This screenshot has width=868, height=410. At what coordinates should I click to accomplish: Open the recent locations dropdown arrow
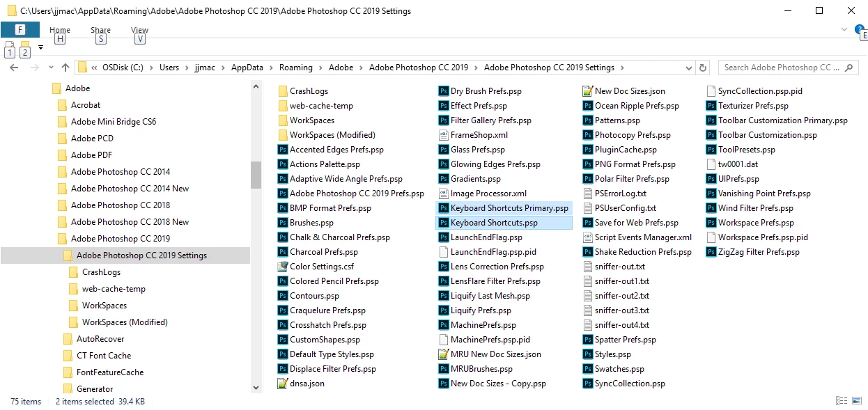(x=50, y=68)
